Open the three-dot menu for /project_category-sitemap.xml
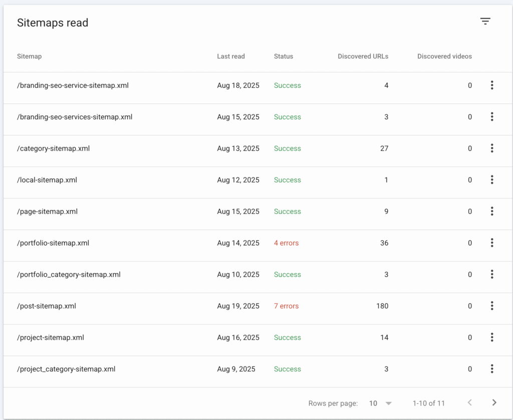Image resolution: width=513 pixels, height=420 pixels. (x=492, y=369)
